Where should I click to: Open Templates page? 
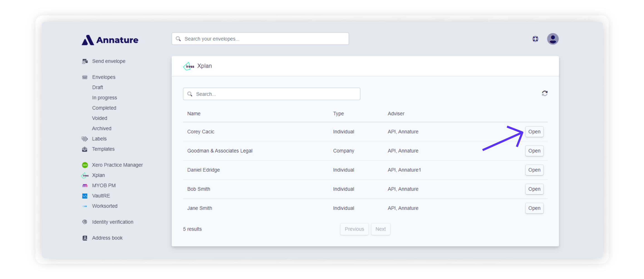[103, 149]
